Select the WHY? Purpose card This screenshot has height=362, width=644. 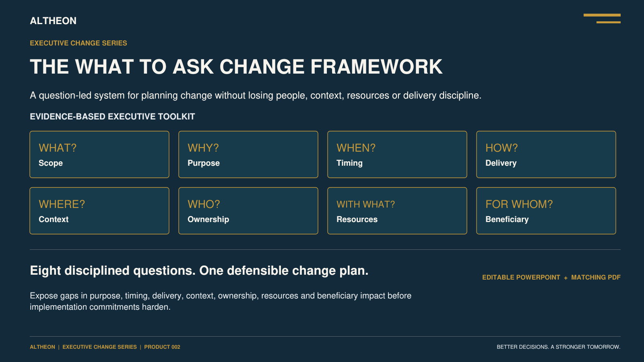tap(248, 154)
